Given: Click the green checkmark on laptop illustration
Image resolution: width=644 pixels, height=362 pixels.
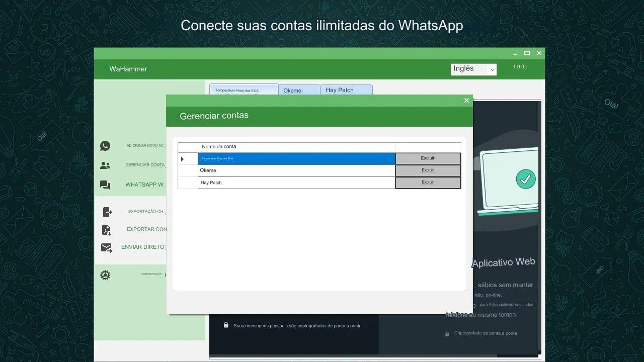Looking at the screenshot, I should pyautogui.click(x=526, y=178).
